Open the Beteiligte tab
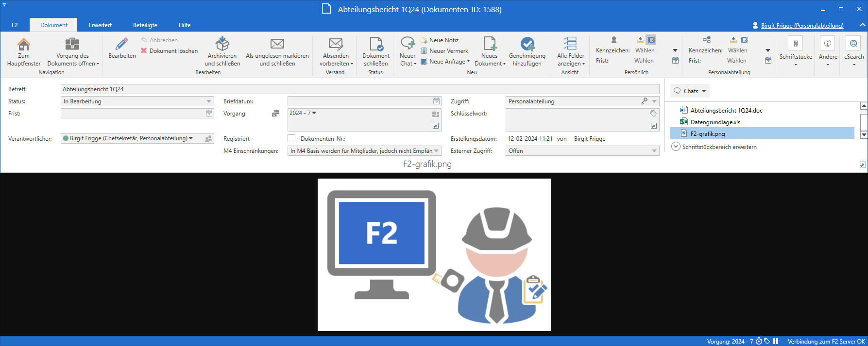Image resolution: width=868 pixels, height=346 pixels. (145, 25)
